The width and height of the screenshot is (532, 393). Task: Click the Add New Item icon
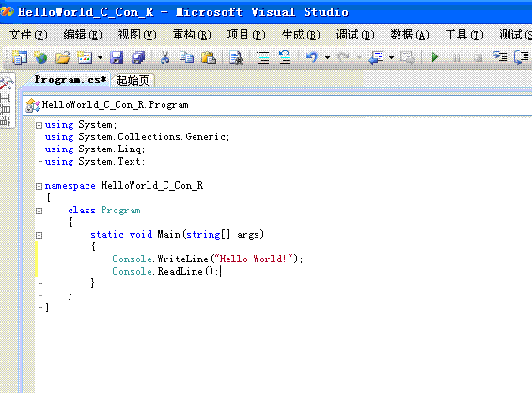(85, 57)
